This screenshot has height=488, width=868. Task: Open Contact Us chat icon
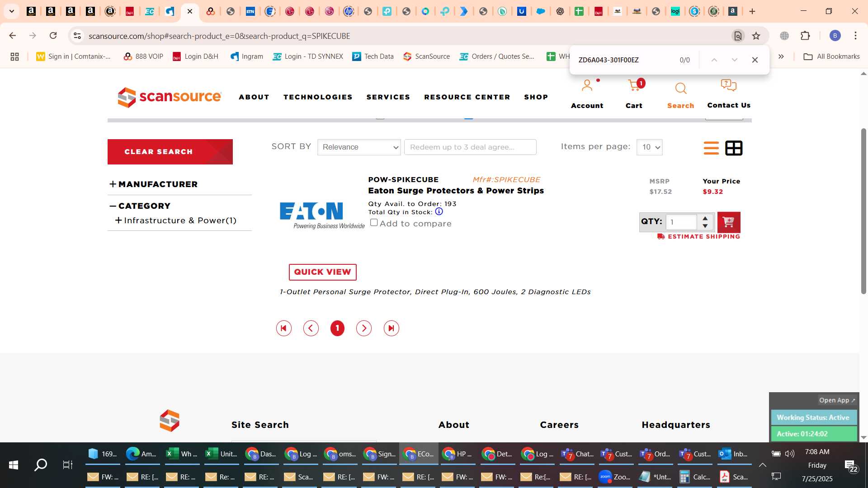click(728, 85)
